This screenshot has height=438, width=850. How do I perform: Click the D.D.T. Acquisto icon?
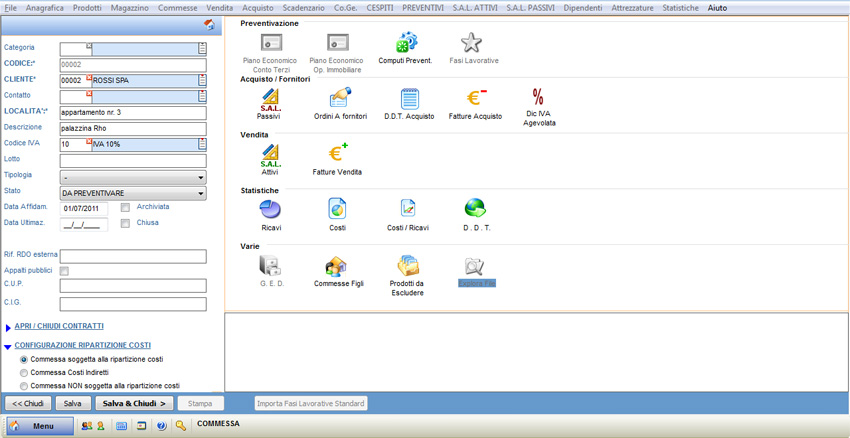pyautogui.click(x=409, y=99)
